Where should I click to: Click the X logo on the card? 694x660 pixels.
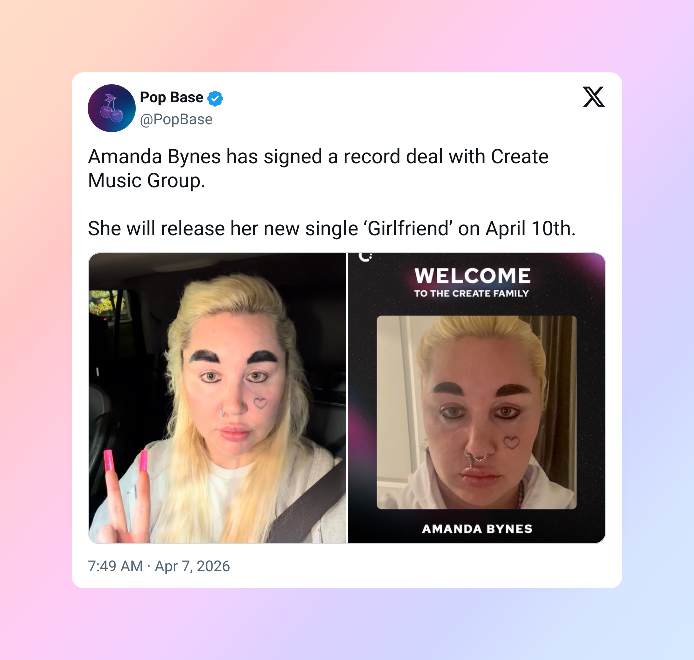click(594, 97)
